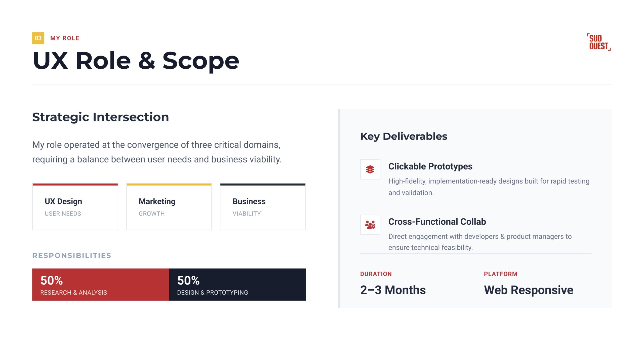Image resolution: width=644 pixels, height=362 pixels.
Task: Click the Clickable Prototypes title
Action: [x=430, y=166]
